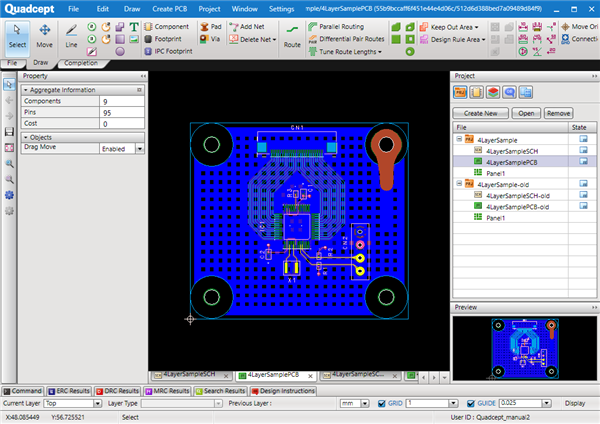600x424 pixels.
Task: Open the mm units dropdown
Action: click(365, 403)
